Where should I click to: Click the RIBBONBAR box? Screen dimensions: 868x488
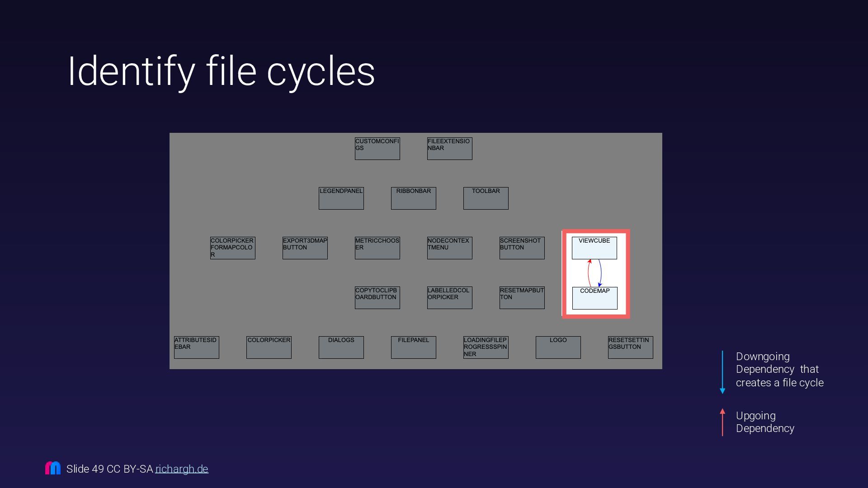413,198
